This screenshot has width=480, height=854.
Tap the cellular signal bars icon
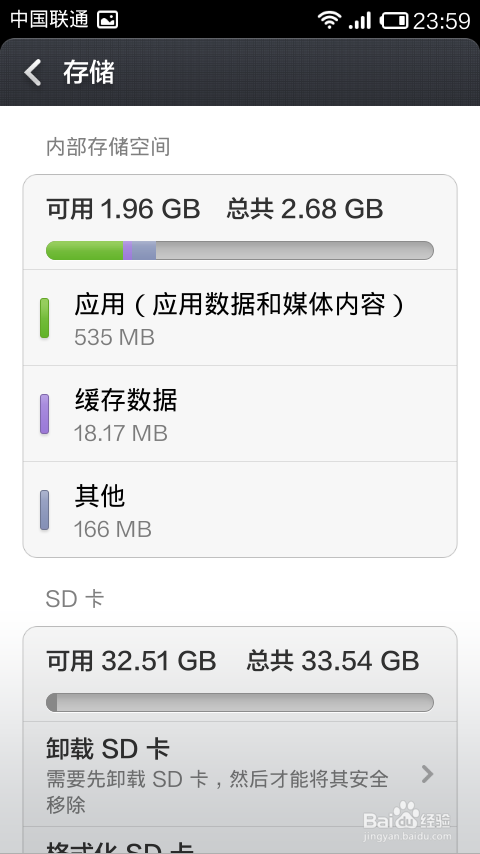360,21
